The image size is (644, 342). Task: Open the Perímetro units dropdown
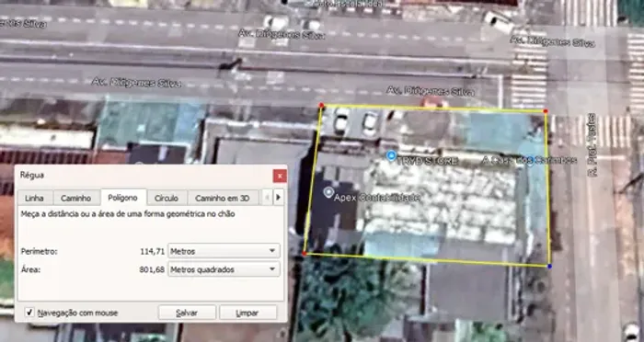point(224,250)
